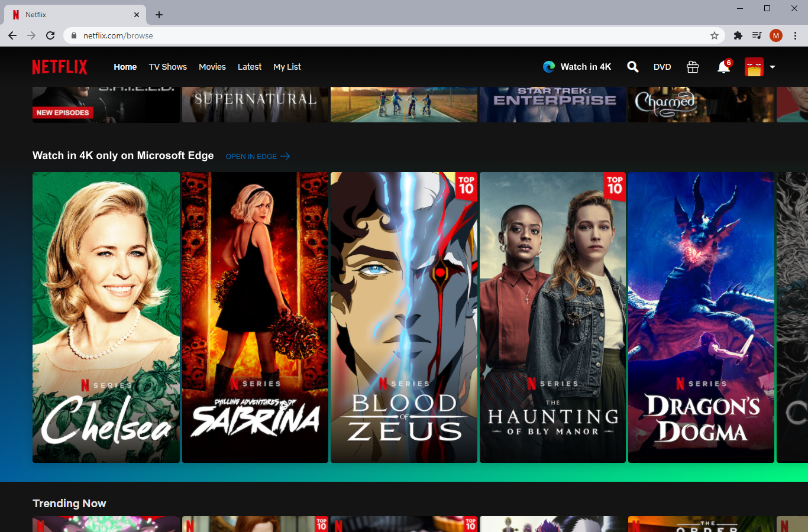The image size is (808, 532).
Task: Click the Watch in 4K row heading
Action: pyautogui.click(x=123, y=155)
